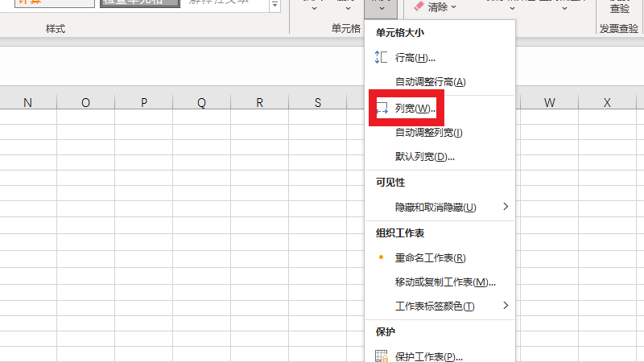Expand 隐藏和取消隐藏 submenu arrow
Image resolution: width=644 pixels, height=362 pixels.
[x=506, y=207]
